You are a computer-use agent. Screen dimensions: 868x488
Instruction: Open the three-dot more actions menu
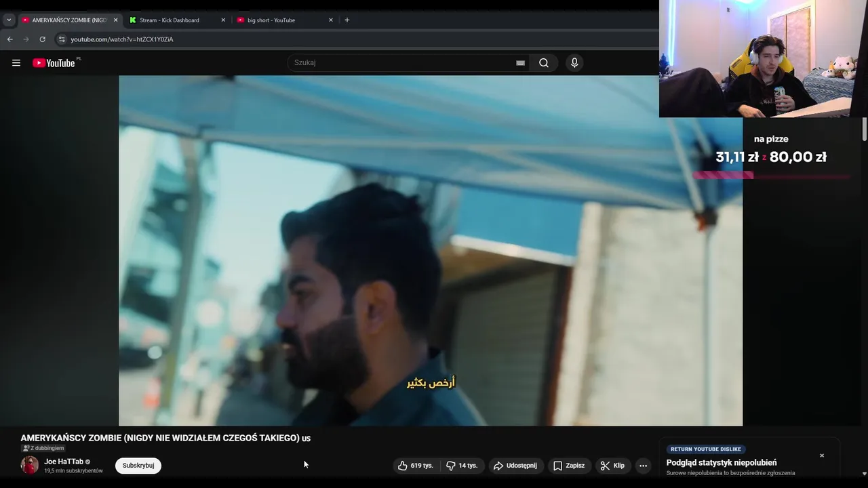click(643, 466)
